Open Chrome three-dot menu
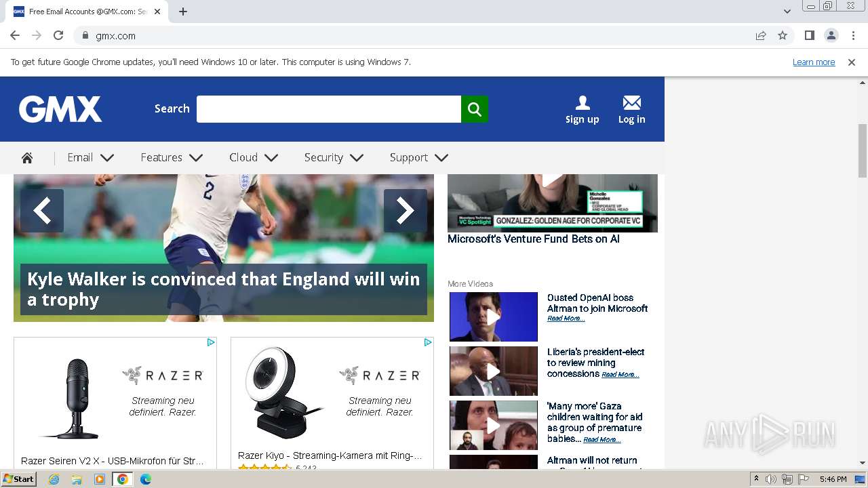Image resolution: width=868 pixels, height=488 pixels. 853,35
